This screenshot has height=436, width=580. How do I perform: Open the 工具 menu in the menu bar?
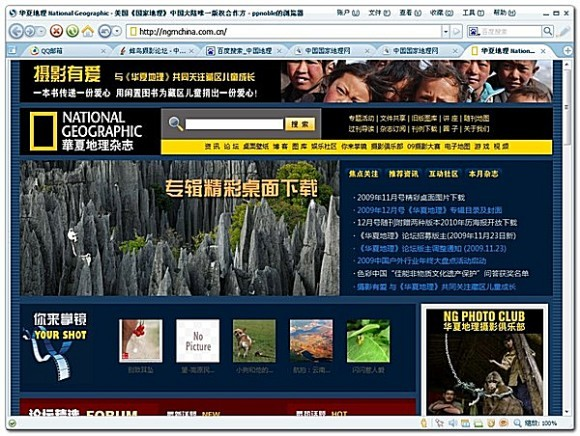tap(473, 13)
